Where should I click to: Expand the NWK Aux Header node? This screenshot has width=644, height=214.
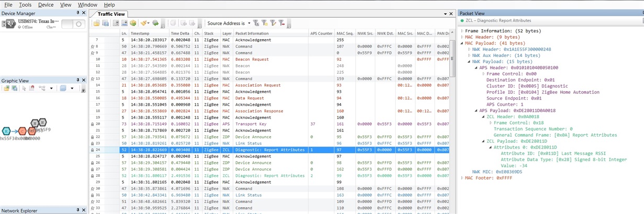pos(469,55)
